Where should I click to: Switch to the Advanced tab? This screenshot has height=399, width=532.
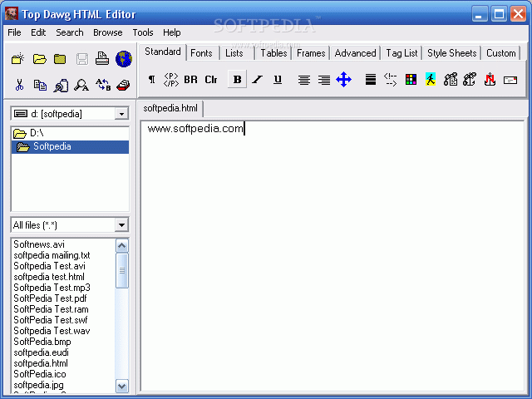pos(355,53)
